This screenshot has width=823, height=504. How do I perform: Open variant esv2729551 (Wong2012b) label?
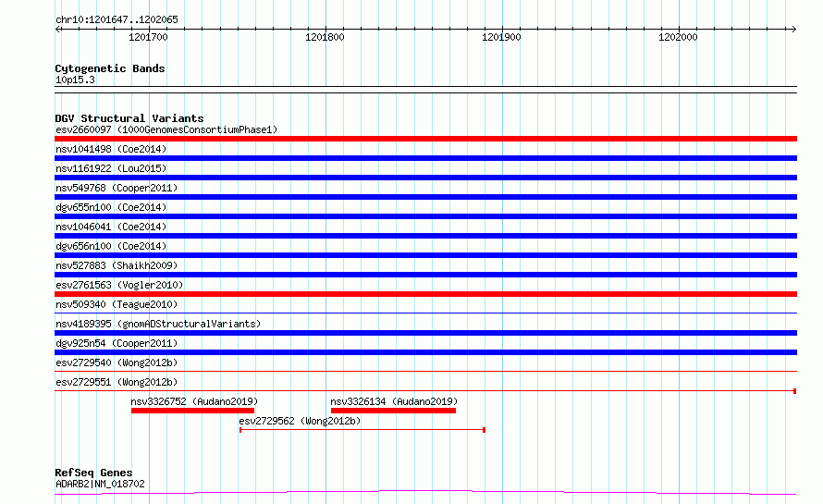tap(117, 382)
